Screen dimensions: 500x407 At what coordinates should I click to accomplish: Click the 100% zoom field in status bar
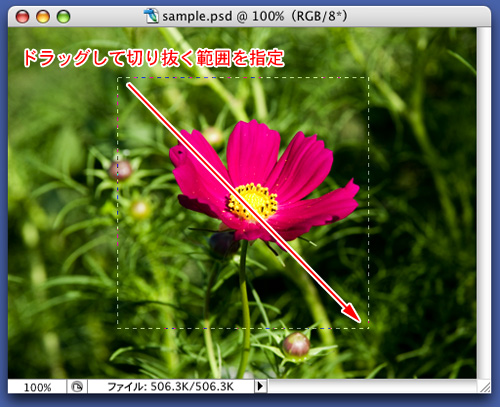click(x=37, y=387)
